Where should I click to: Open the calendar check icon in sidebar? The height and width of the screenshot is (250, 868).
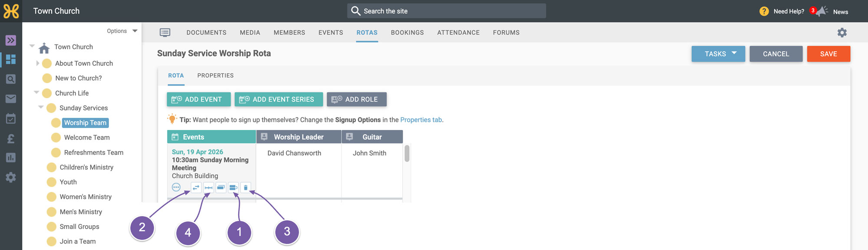[x=11, y=118]
